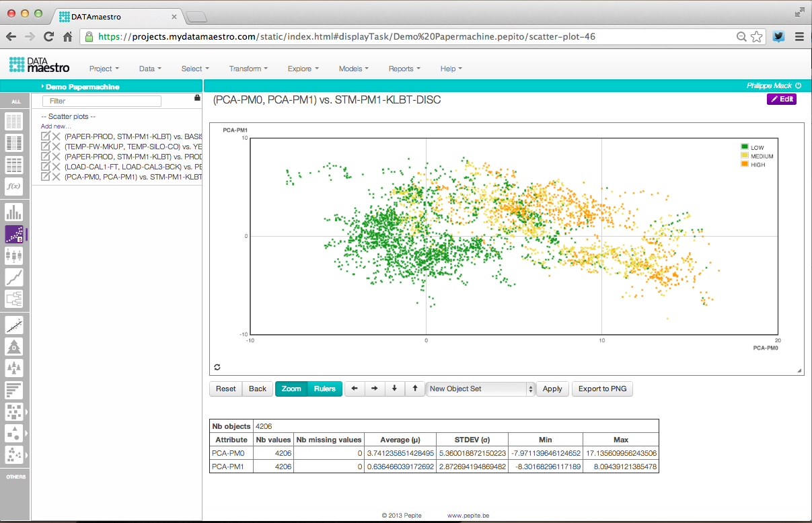
Task: Click the refresh icon under the plot
Action: (x=217, y=367)
